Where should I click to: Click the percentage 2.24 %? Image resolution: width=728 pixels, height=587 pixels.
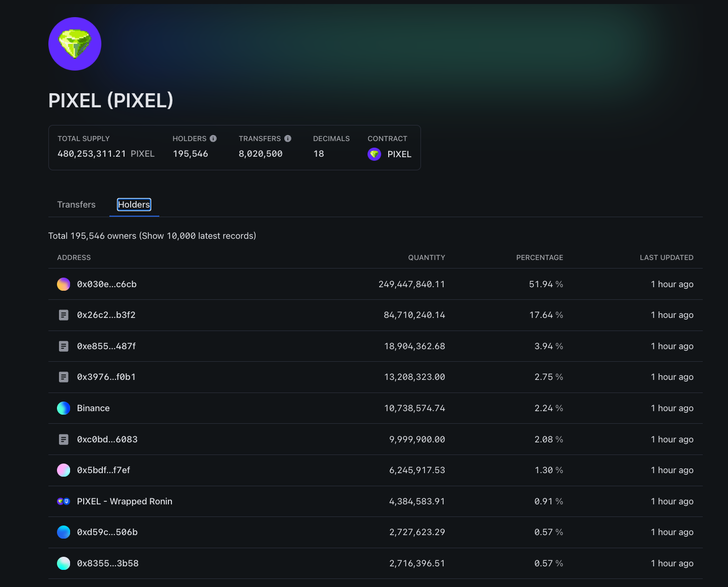tap(549, 408)
